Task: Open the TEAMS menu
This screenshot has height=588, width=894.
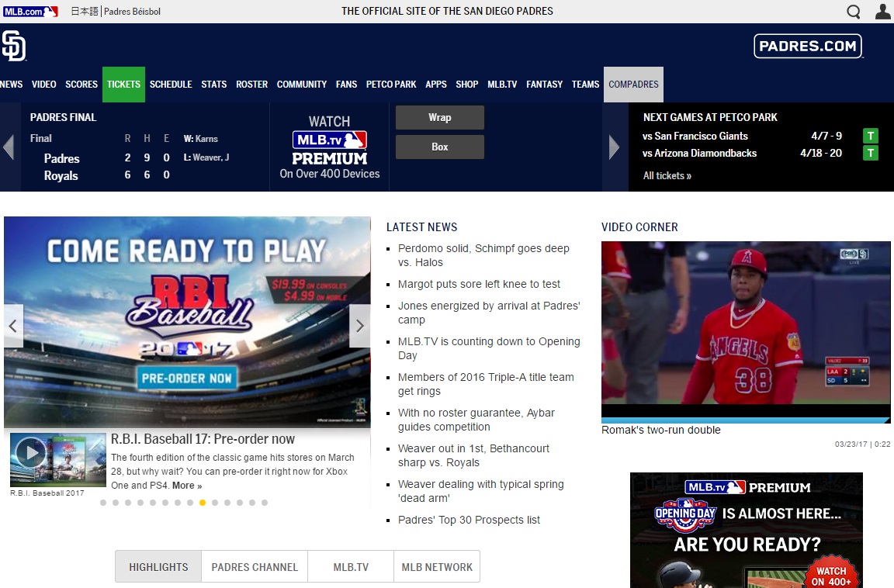Action: coord(586,85)
